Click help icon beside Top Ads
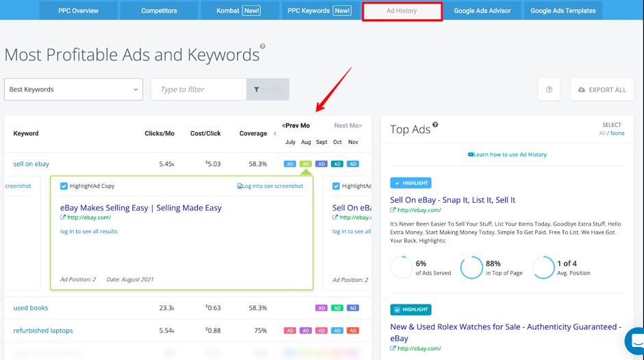The image size is (644, 360). pyautogui.click(x=435, y=125)
